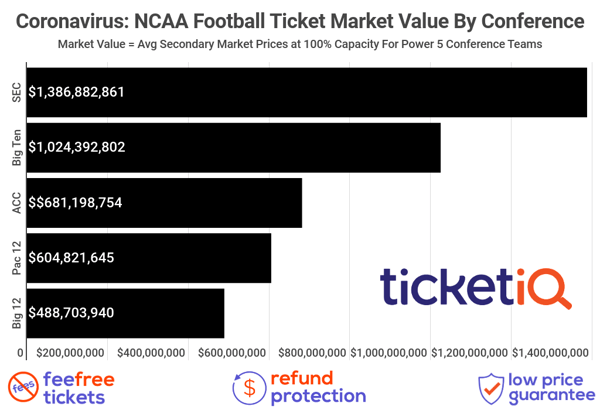Image resolution: width=600 pixels, height=410 pixels.
Task: Click the ticketIQ wordmark logo
Action: point(476,287)
